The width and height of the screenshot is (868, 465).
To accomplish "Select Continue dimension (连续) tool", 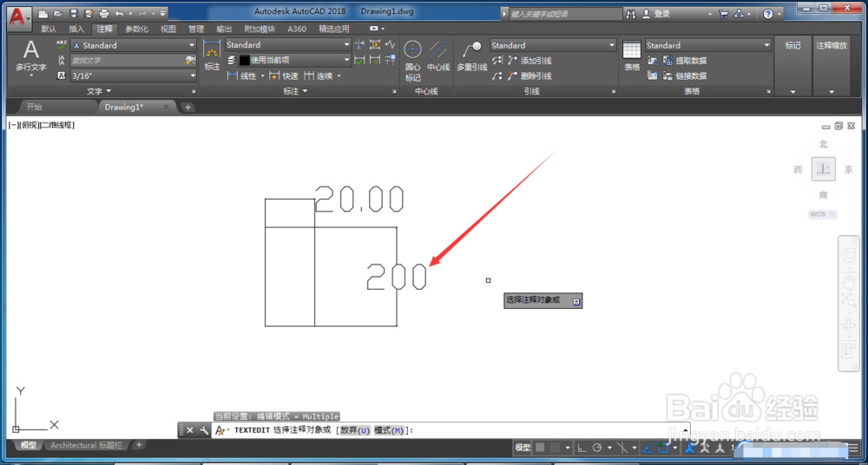I will point(319,75).
